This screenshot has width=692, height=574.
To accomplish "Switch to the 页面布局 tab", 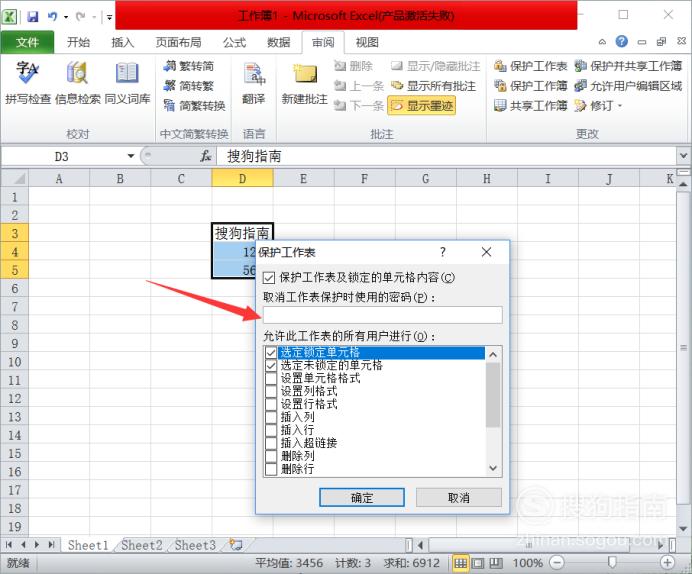I will [178, 42].
